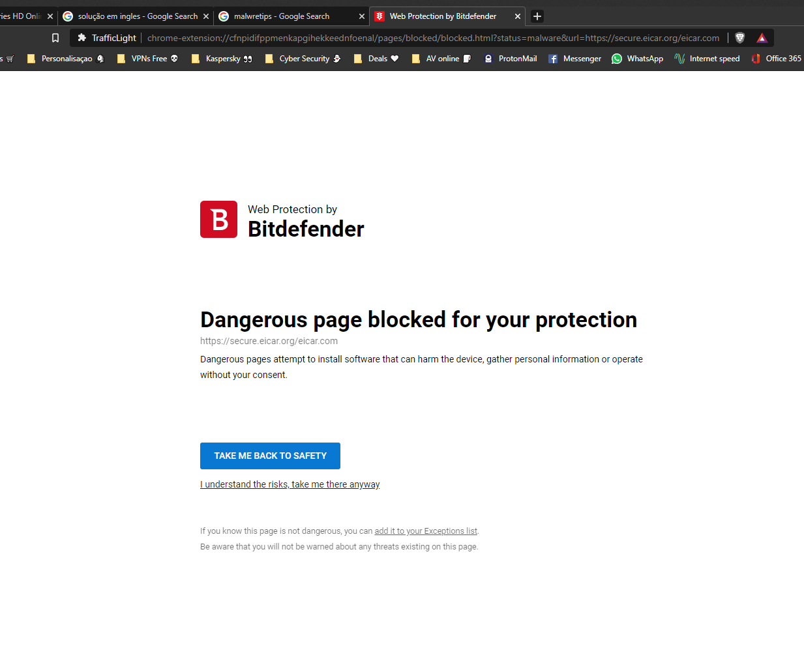Click the address bar URL field

tap(433, 38)
